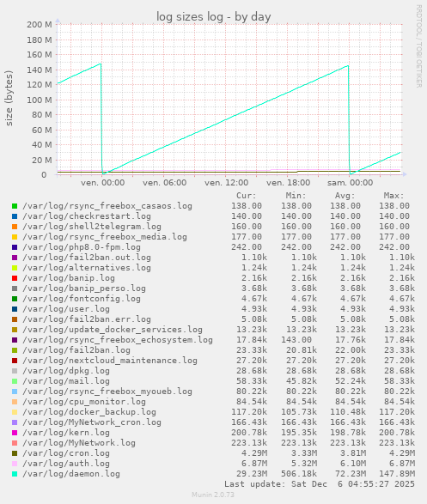Viewport: 427px width, 504px height.
Task: Click the daemon.log Max value 147.89M
Action: (x=397, y=474)
